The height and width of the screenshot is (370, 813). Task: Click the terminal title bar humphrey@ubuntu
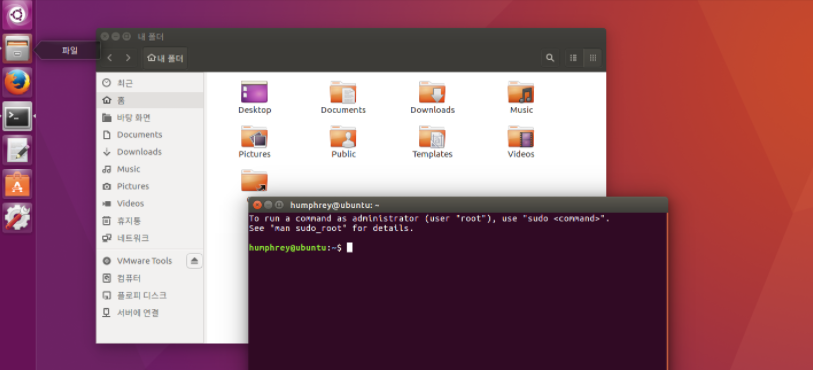coord(335,205)
